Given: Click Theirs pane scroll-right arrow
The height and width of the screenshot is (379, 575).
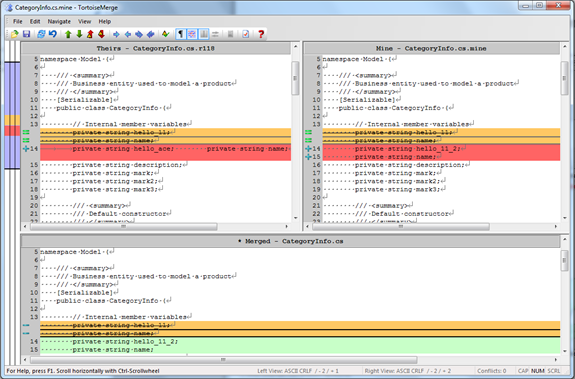Looking at the screenshot, I should pos(286,227).
